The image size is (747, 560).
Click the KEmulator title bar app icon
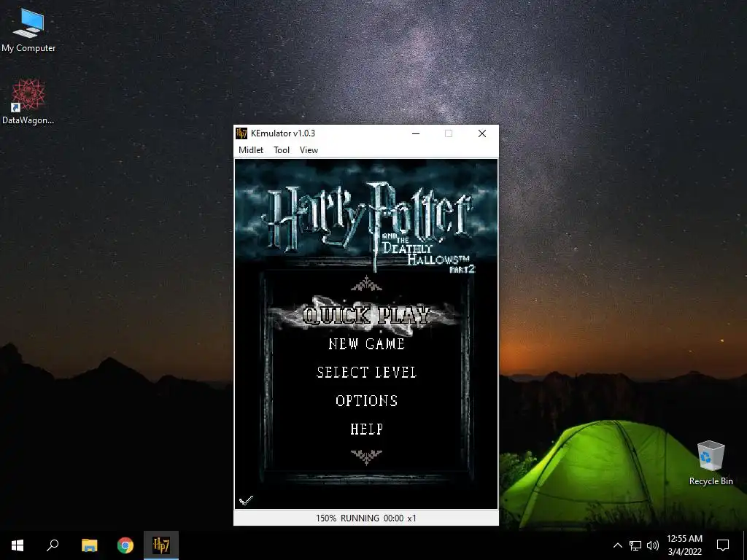242,133
